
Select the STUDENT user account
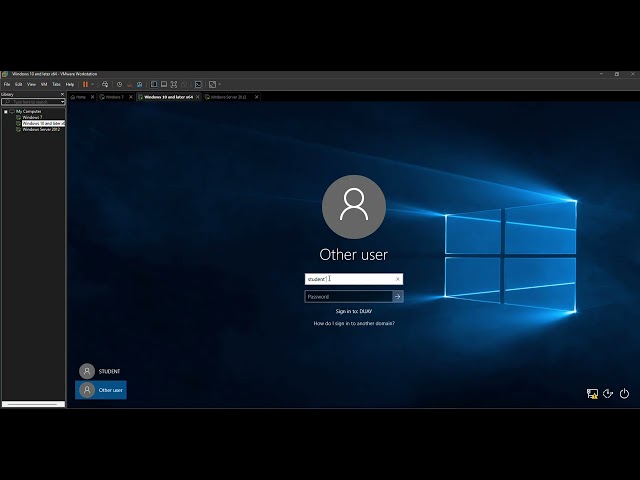[x=100, y=371]
